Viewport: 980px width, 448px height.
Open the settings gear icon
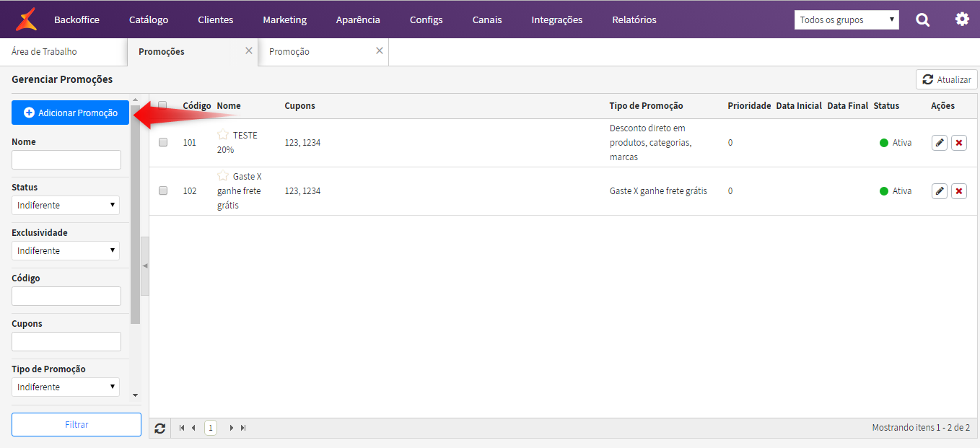tap(962, 19)
